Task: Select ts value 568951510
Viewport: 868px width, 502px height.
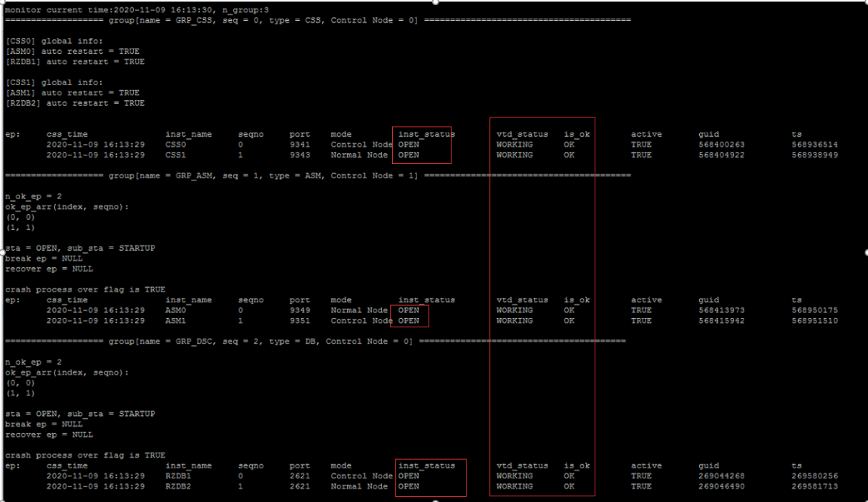Action: pyautogui.click(x=814, y=321)
